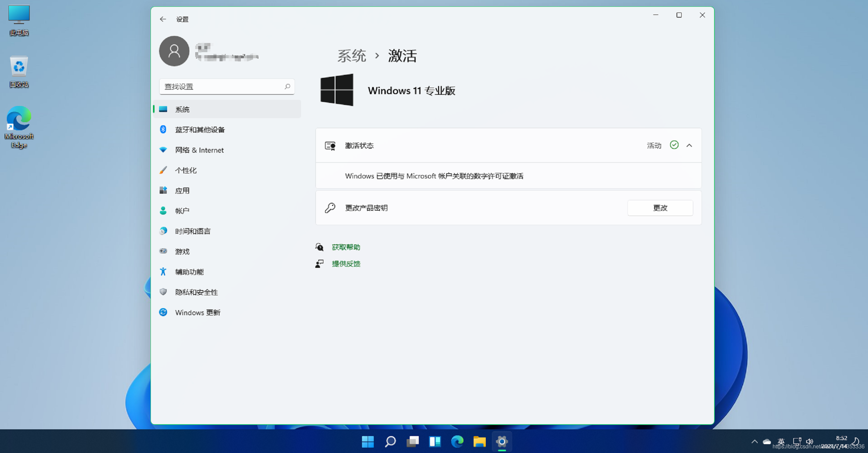Click the Personalization paintbrush icon
Image resolution: width=868 pixels, height=453 pixels.
163,170
